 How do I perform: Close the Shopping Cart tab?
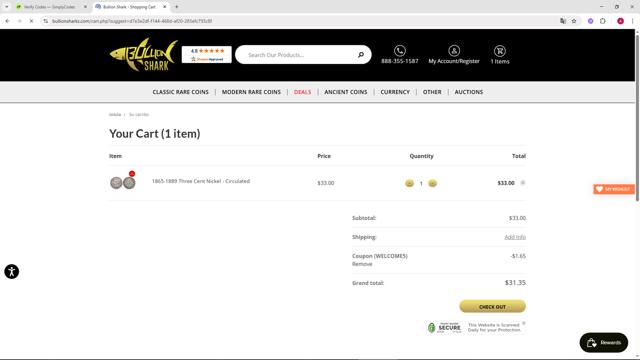point(165,7)
